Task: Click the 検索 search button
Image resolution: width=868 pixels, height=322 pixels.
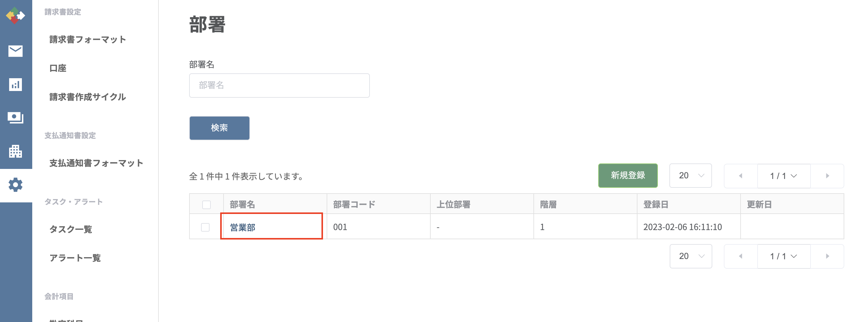Action: tap(219, 128)
